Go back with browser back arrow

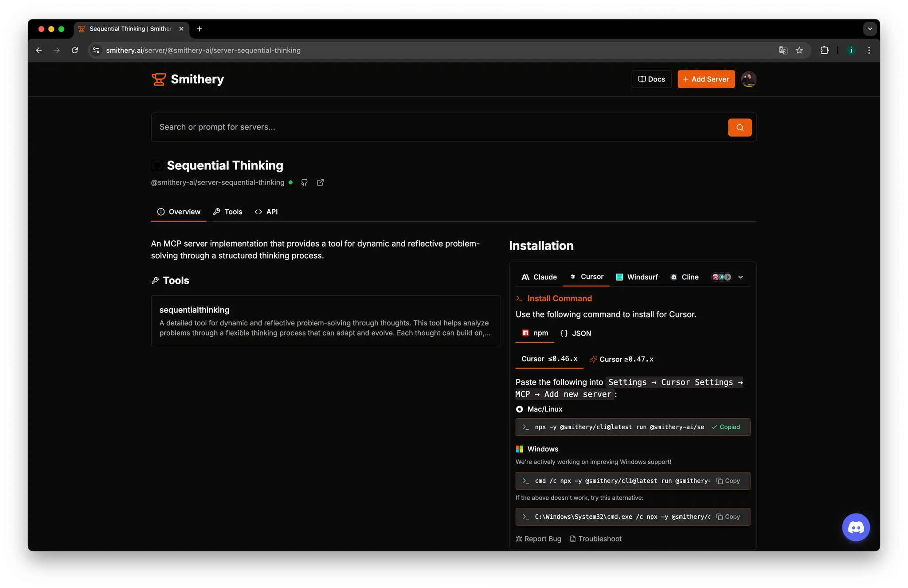(39, 51)
